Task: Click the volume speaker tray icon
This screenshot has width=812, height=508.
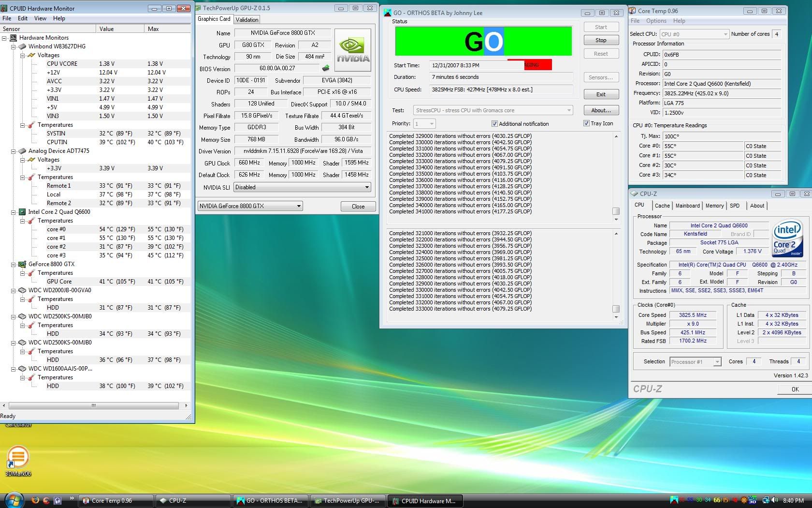Action: [775, 500]
